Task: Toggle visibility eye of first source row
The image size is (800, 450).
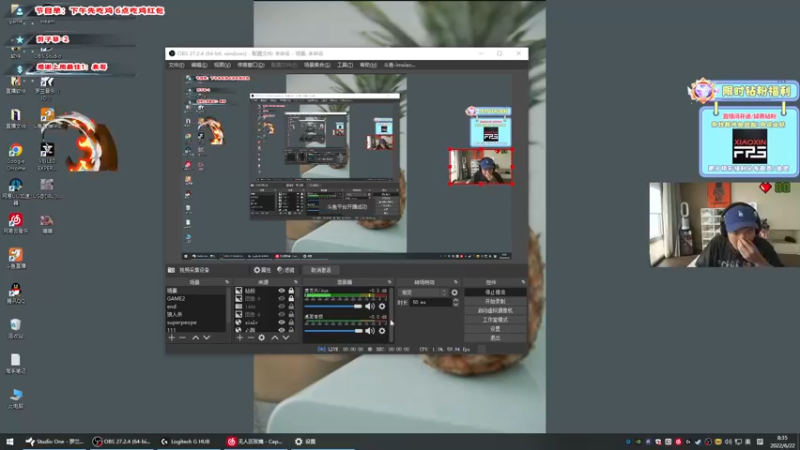Action: pyautogui.click(x=282, y=291)
